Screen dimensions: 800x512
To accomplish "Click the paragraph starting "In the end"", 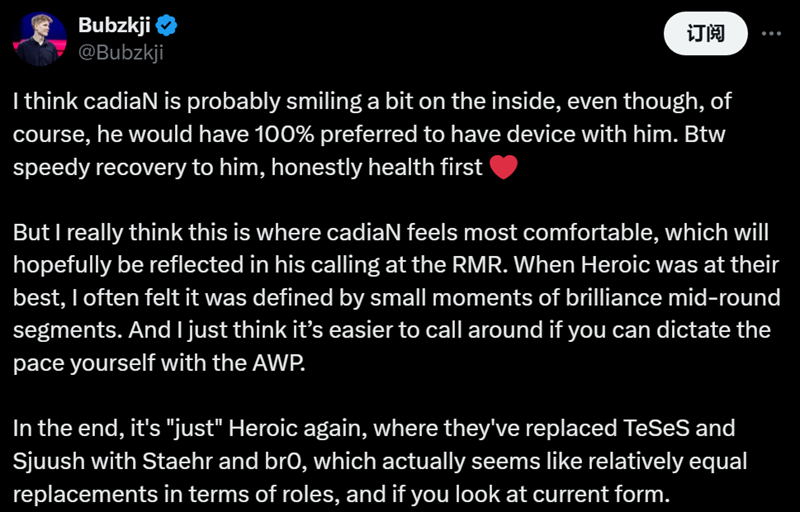I will (380, 461).
